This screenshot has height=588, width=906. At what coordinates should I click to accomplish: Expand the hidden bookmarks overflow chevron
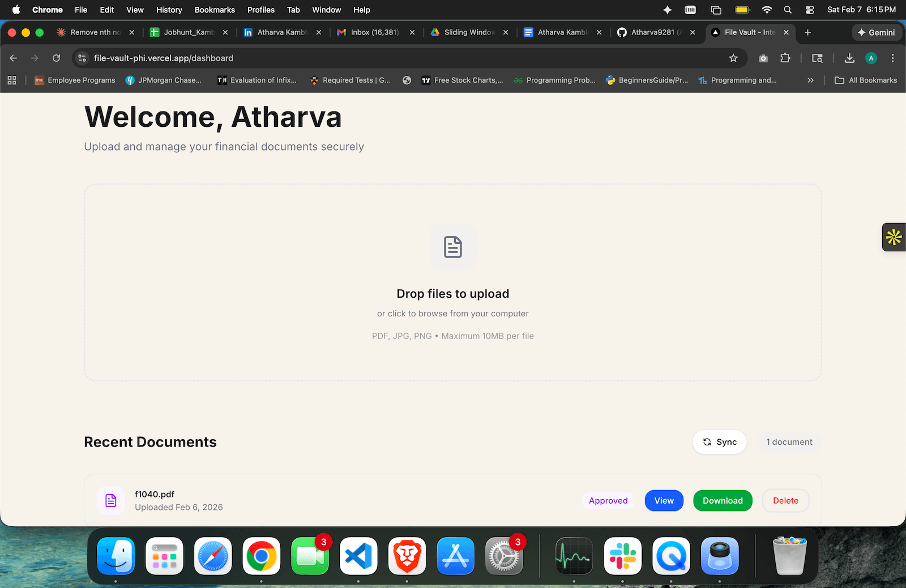(x=810, y=80)
